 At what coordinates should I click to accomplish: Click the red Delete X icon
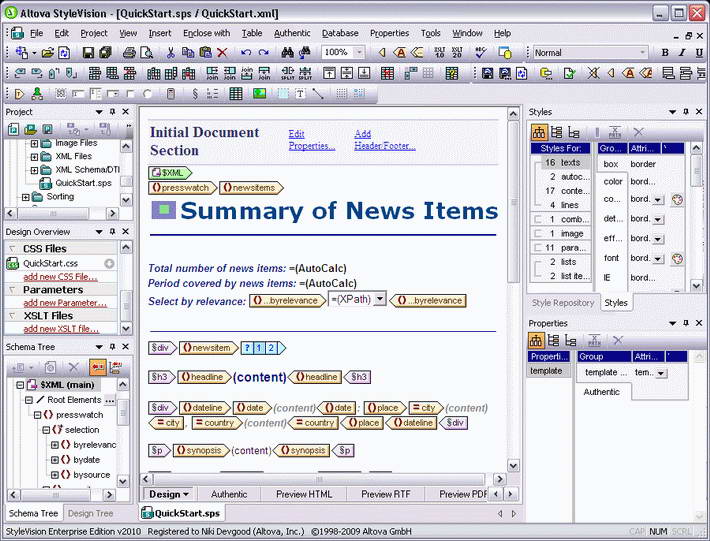click(222, 53)
